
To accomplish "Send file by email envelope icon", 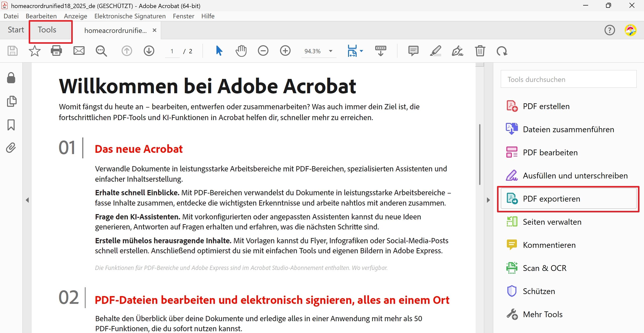I will click(x=79, y=51).
